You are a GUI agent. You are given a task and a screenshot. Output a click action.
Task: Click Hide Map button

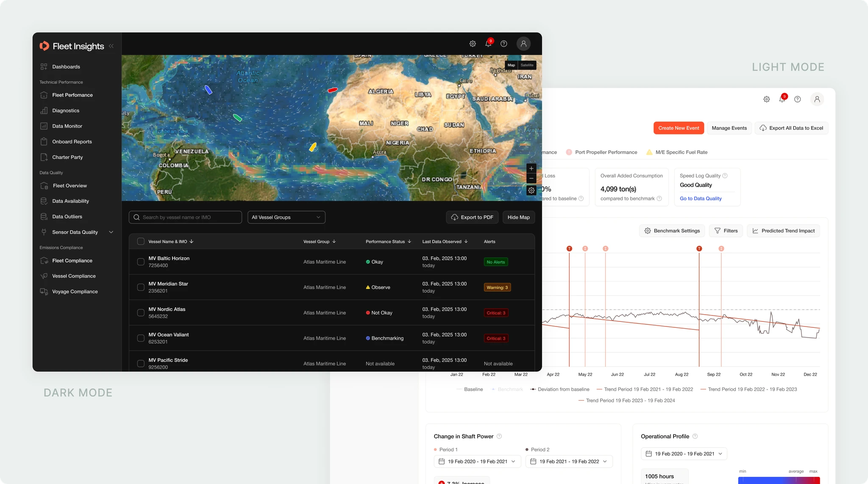[x=518, y=217]
